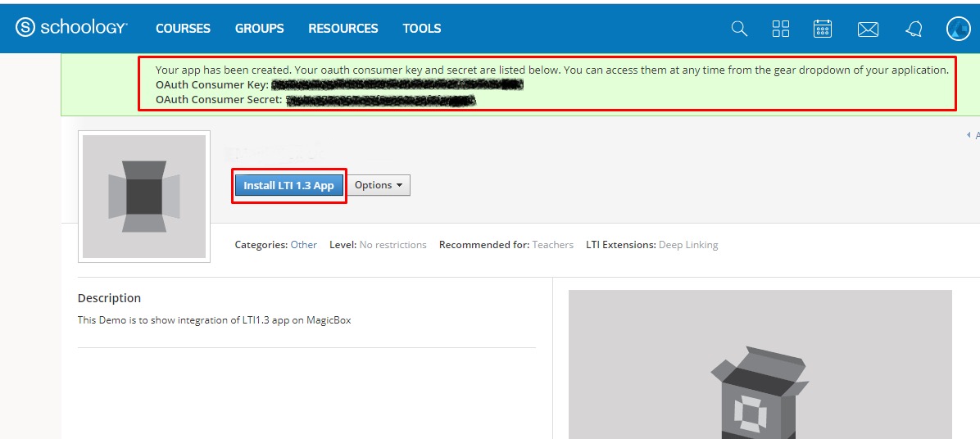Open user profile avatar
Image resolution: width=980 pixels, height=439 pixels.
[959, 29]
